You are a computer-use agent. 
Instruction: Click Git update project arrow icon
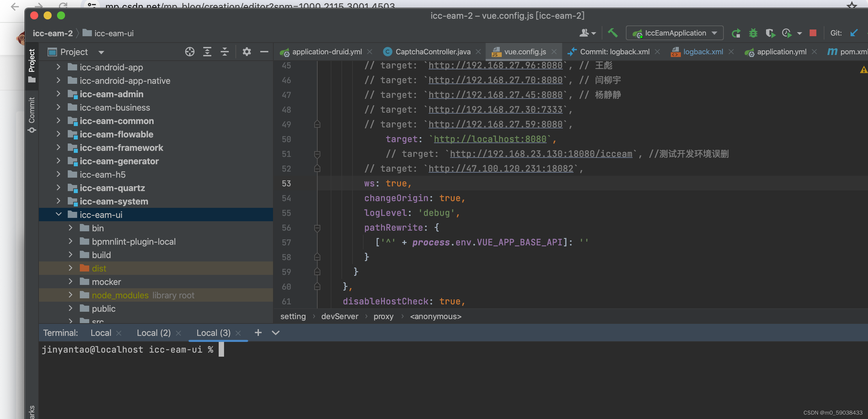click(854, 33)
